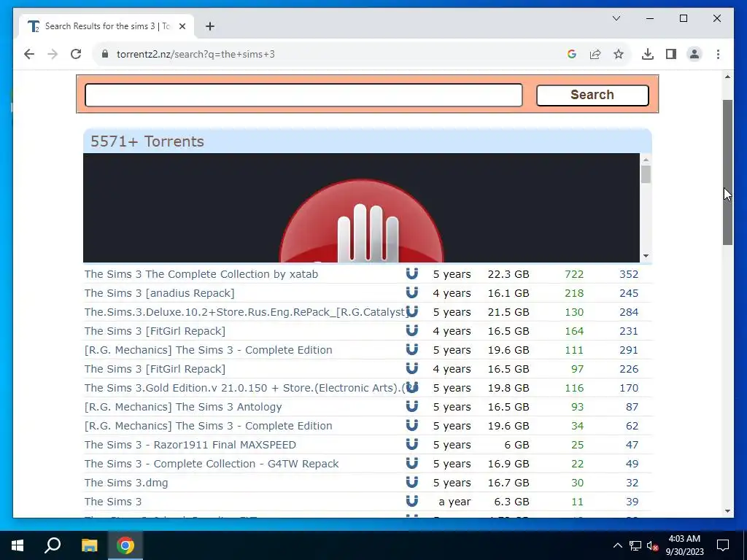
Task: Open The Sims 3 Complete Collection by xatab
Action: tap(201, 274)
